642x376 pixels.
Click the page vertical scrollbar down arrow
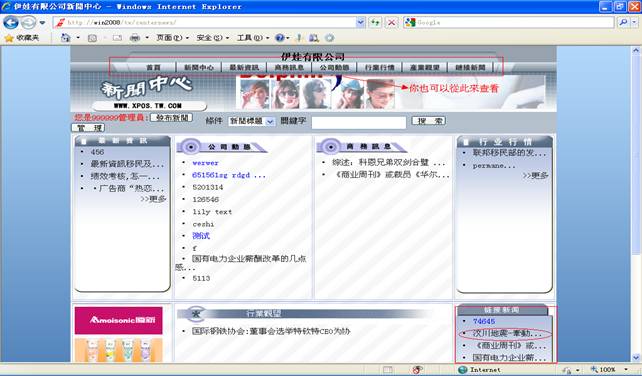[636, 358]
